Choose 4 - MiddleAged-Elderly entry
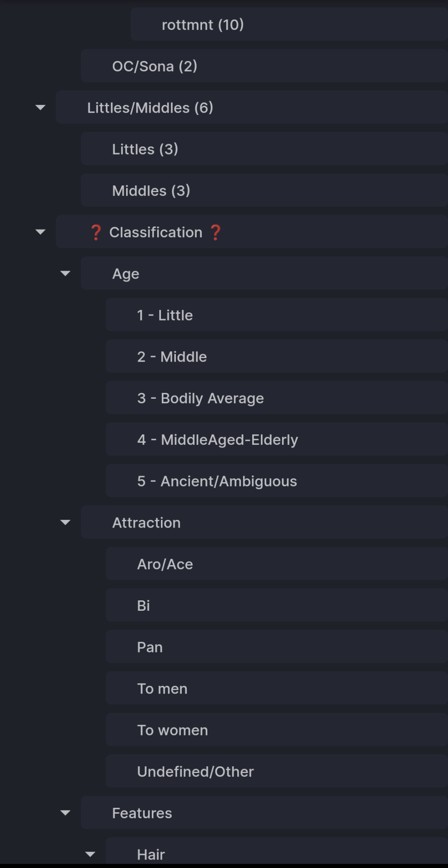The width and height of the screenshot is (448, 868). point(277,440)
